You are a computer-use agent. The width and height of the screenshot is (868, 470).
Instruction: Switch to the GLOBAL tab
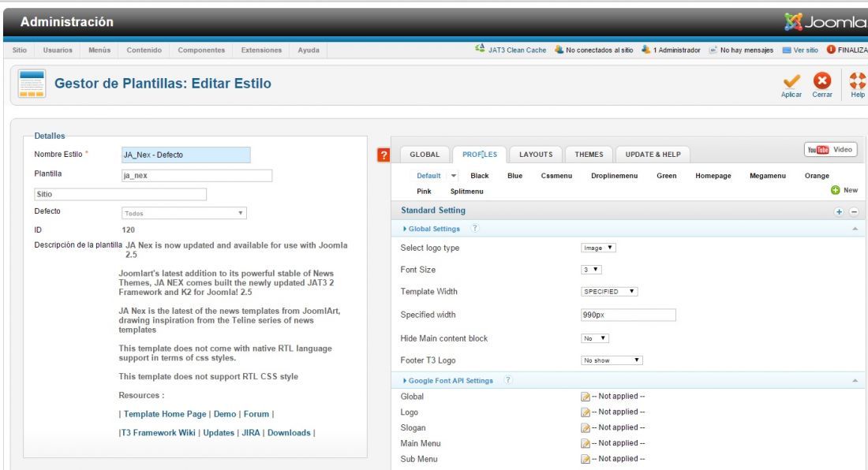(425, 155)
